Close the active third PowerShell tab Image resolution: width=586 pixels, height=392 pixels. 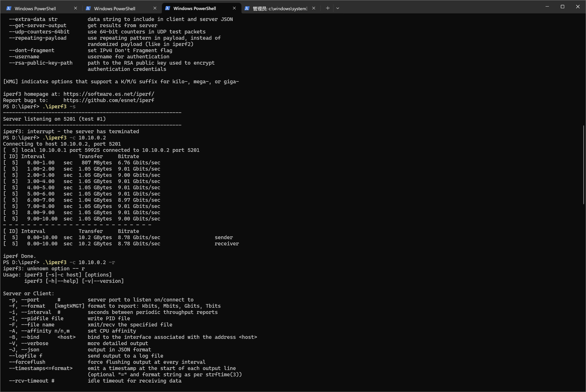pos(234,8)
